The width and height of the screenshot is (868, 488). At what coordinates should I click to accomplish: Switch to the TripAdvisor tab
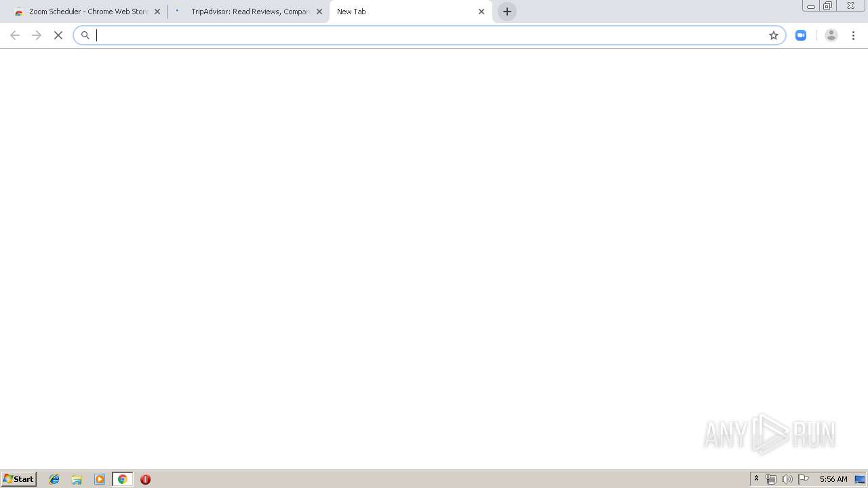[249, 12]
